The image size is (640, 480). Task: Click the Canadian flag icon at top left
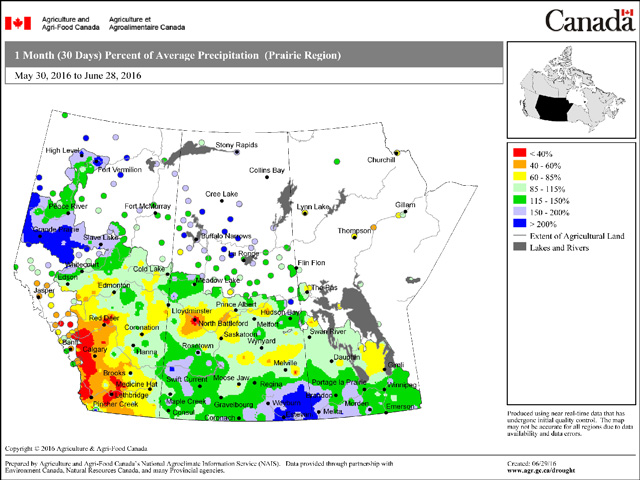pos(18,23)
